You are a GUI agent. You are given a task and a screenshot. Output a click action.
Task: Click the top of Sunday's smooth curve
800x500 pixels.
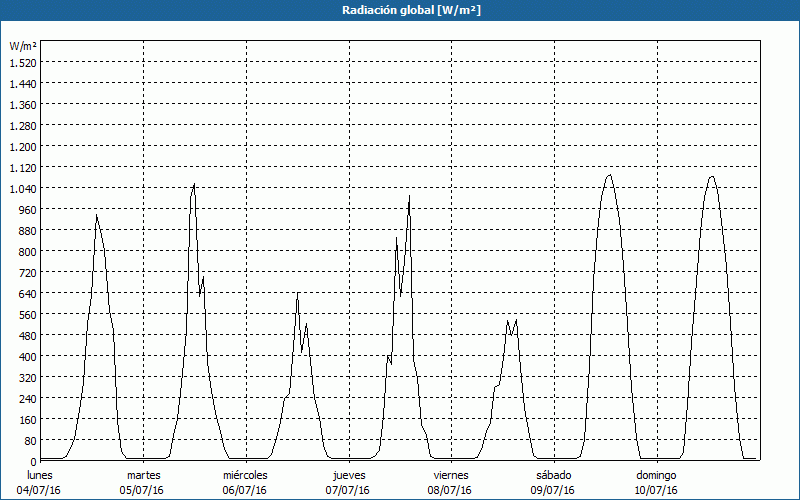click(x=711, y=177)
